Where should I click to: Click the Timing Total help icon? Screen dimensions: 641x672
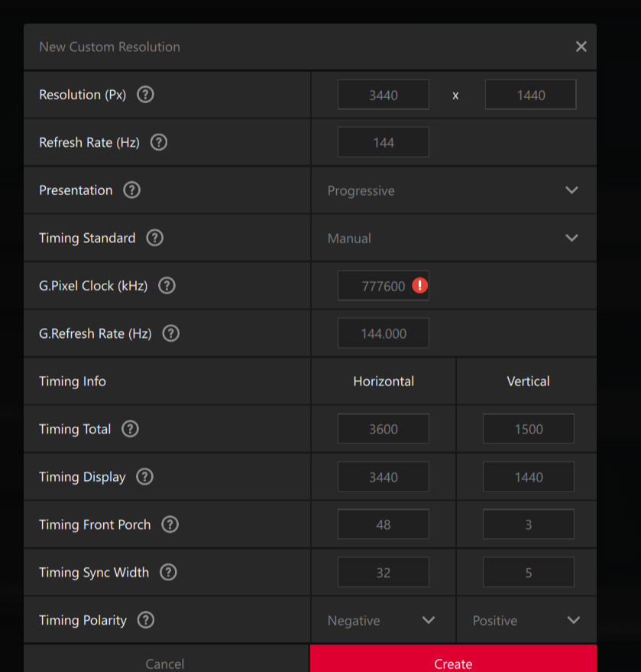pyautogui.click(x=131, y=429)
